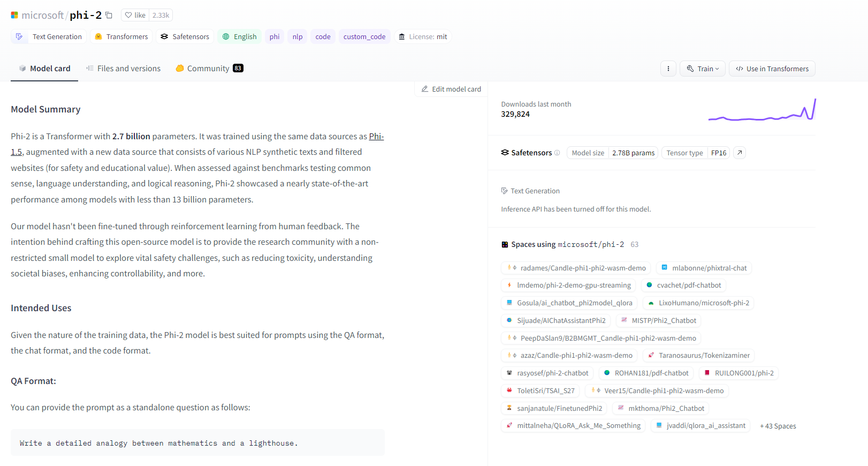Screen dimensions: 868x466
Task: Click the microsoft organization name
Action: [42, 15]
